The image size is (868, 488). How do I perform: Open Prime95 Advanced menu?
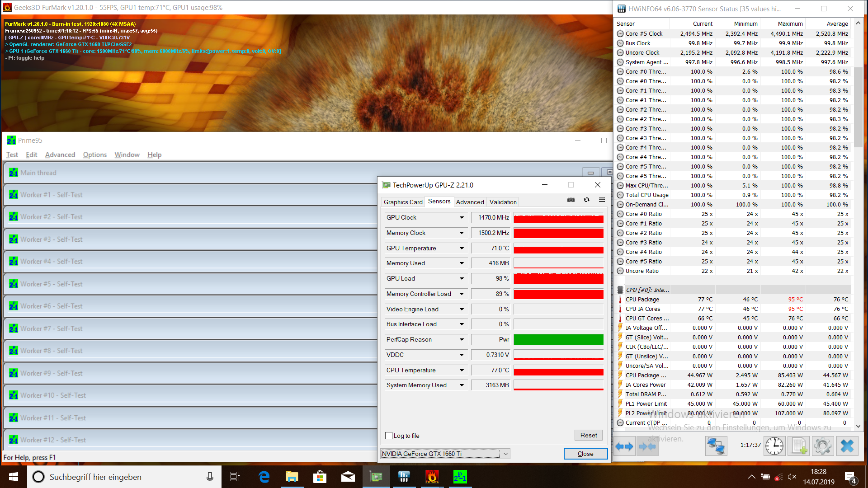60,155
